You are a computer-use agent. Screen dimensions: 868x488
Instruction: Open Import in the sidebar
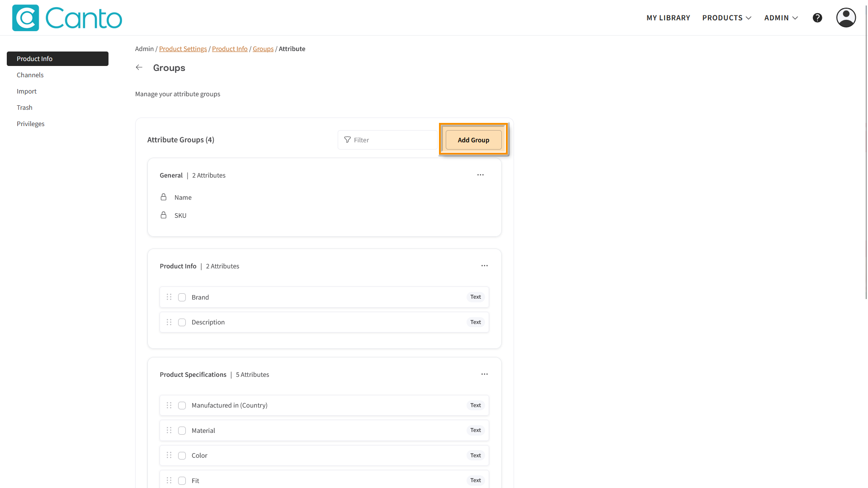[x=27, y=91]
